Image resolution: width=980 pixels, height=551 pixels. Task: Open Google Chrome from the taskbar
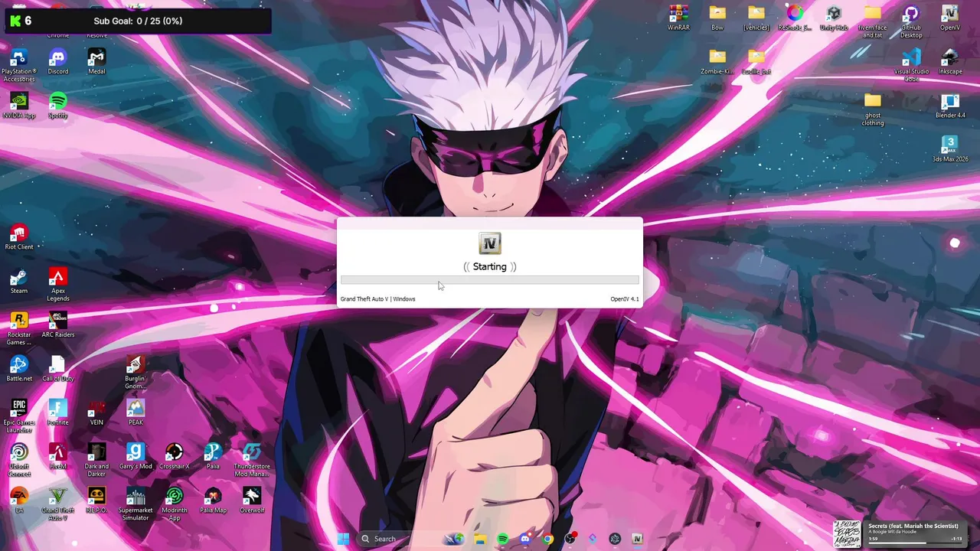(x=547, y=539)
